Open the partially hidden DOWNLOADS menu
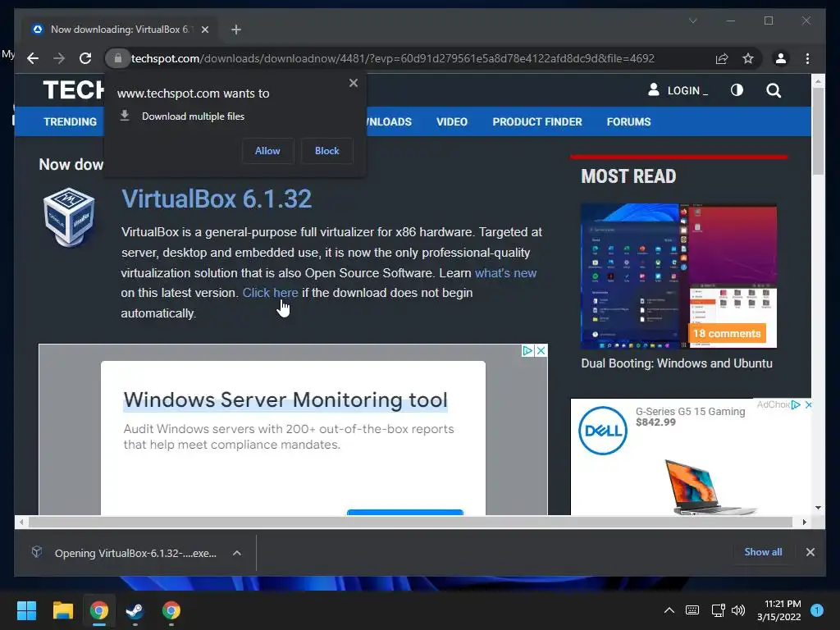 point(389,121)
